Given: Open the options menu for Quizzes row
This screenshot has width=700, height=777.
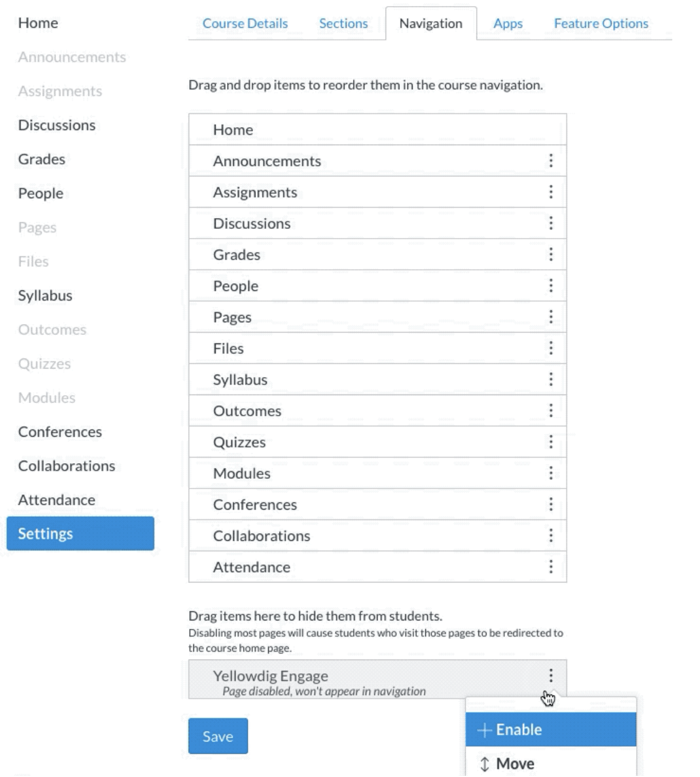Looking at the screenshot, I should coord(551,442).
